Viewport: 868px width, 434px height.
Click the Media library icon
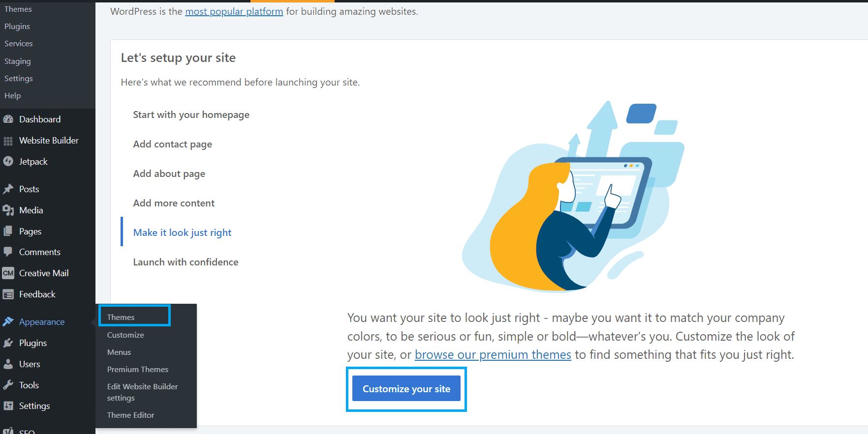tap(8, 210)
